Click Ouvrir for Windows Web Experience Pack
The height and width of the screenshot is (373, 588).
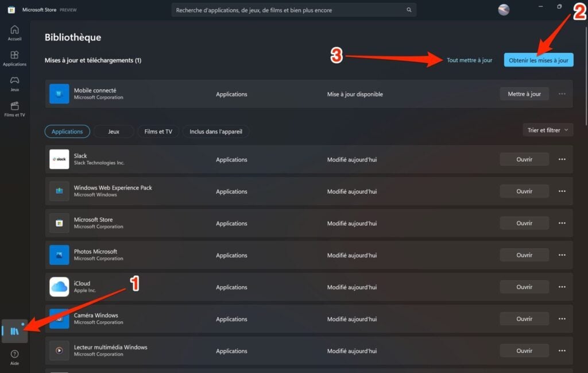524,191
